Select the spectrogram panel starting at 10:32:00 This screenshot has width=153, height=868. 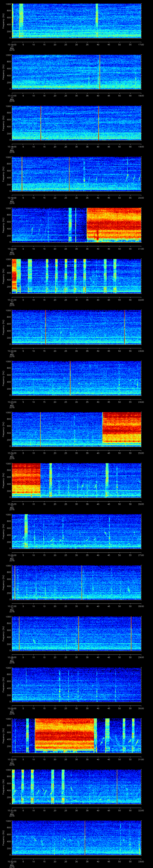(76, 838)
